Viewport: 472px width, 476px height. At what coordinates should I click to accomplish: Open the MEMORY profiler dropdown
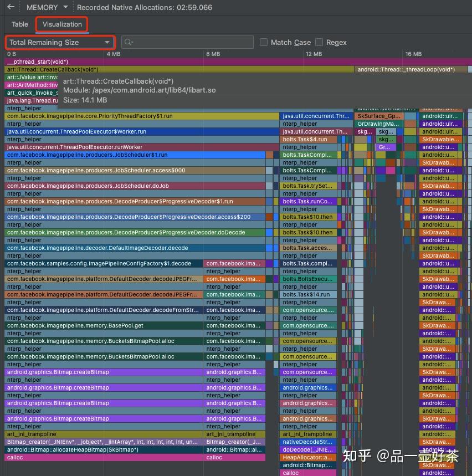pyautogui.click(x=47, y=7)
